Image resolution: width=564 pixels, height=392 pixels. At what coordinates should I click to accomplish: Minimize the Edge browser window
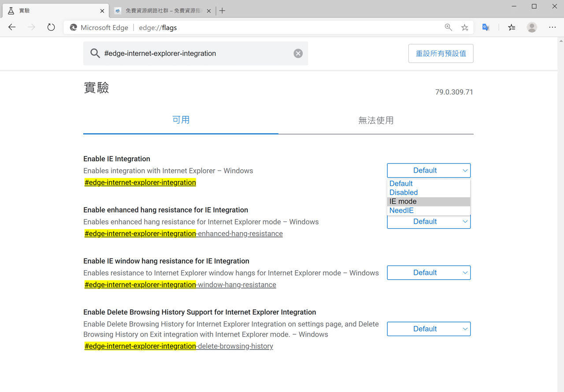tap(514, 6)
